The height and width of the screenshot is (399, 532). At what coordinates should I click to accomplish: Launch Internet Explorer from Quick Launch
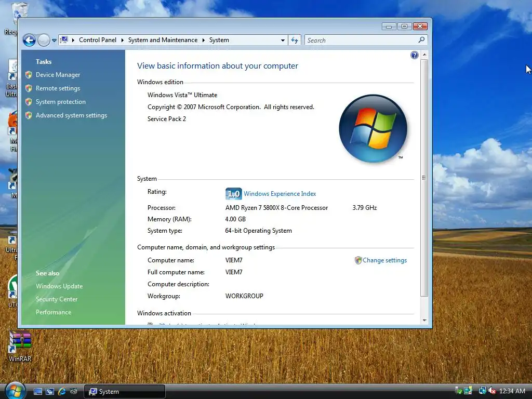click(x=62, y=392)
